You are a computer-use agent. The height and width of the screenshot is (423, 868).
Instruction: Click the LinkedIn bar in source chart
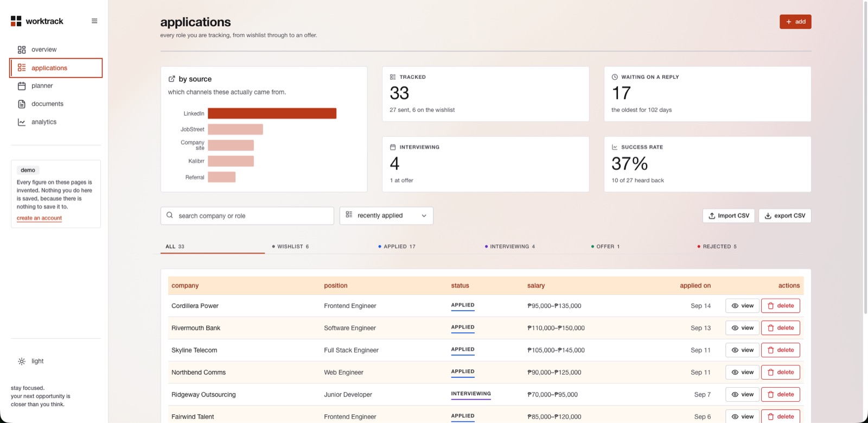click(x=272, y=113)
